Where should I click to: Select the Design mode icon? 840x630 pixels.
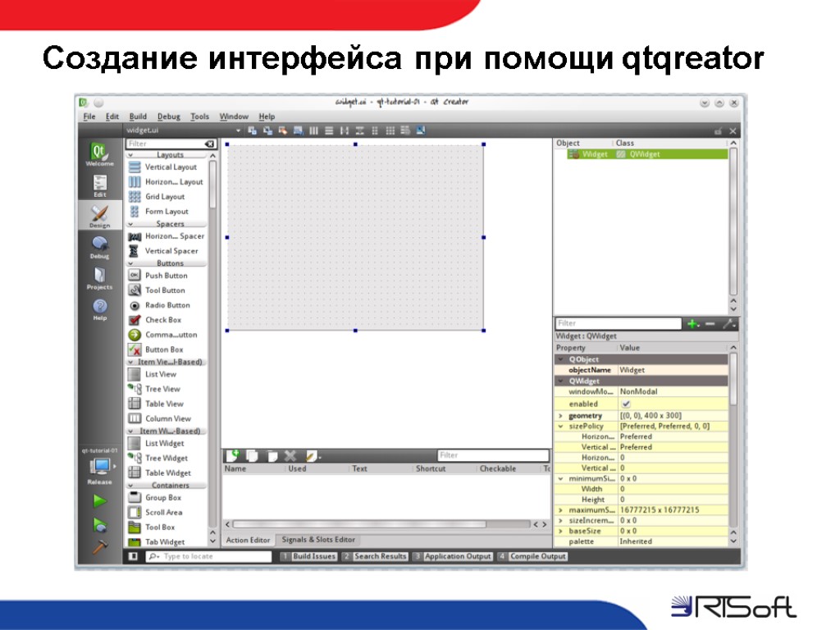pyautogui.click(x=99, y=216)
